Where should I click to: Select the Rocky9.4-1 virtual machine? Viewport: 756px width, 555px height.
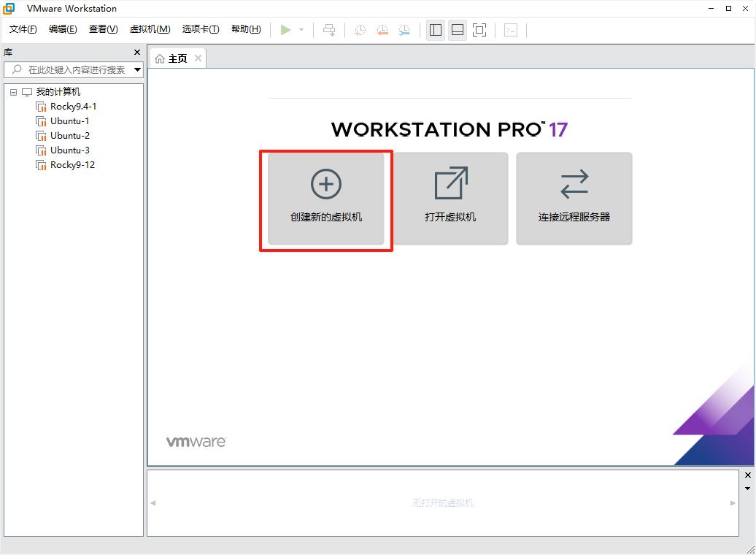[x=73, y=106]
